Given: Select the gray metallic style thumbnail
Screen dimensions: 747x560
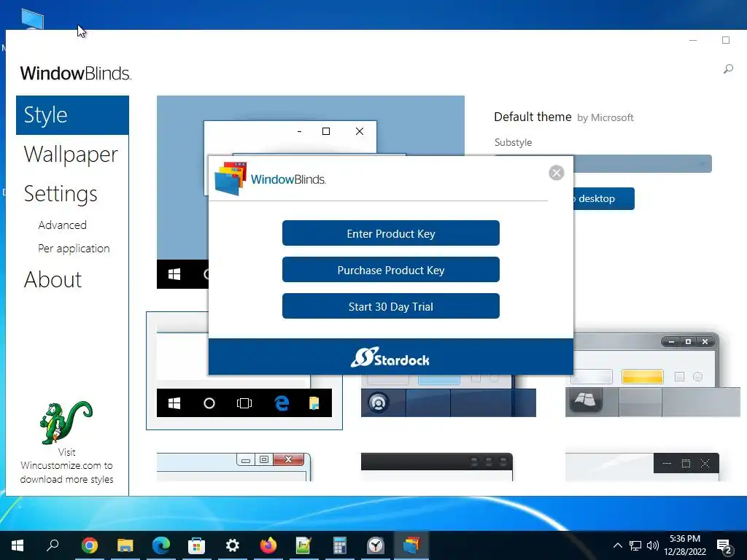Looking at the screenshot, I should [653, 376].
